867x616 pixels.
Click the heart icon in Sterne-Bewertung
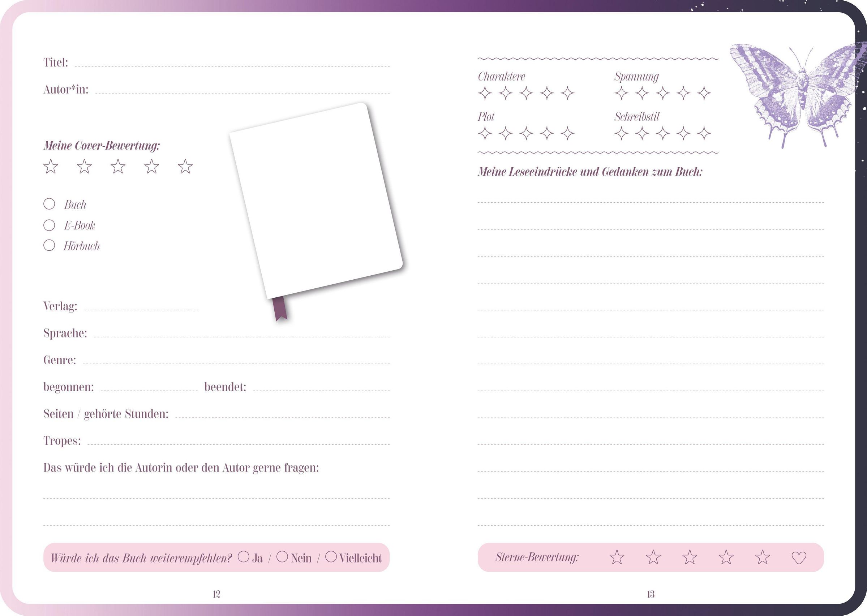point(799,557)
